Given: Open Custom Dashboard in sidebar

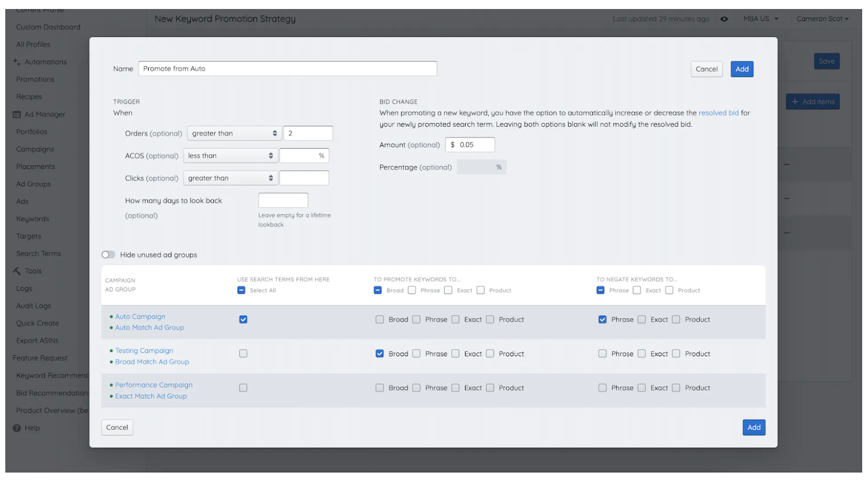Looking at the screenshot, I should (x=48, y=27).
